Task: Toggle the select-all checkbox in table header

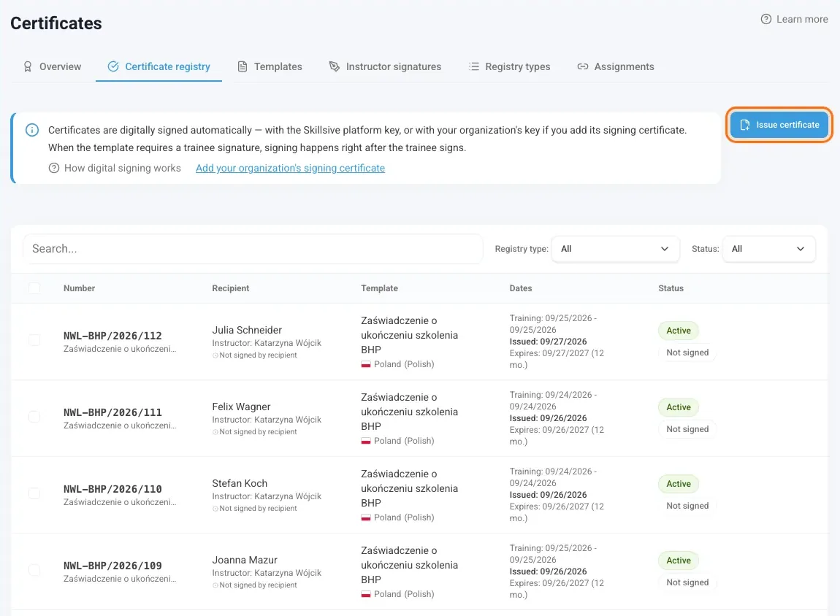Action: tap(34, 288)
